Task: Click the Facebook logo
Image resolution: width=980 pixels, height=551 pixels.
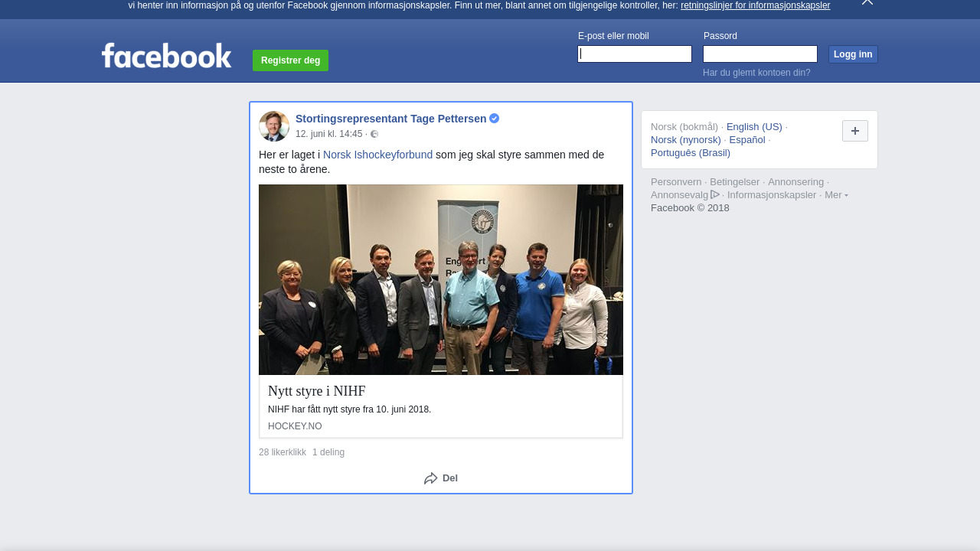Action: point(166,56)
